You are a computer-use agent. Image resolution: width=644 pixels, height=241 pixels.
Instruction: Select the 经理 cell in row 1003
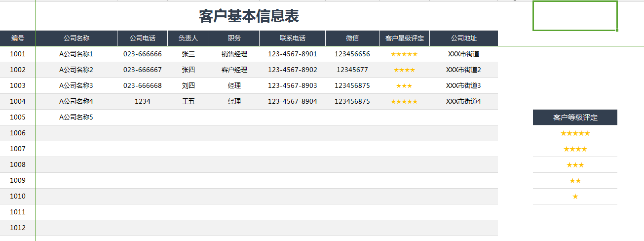click(234, 86)
